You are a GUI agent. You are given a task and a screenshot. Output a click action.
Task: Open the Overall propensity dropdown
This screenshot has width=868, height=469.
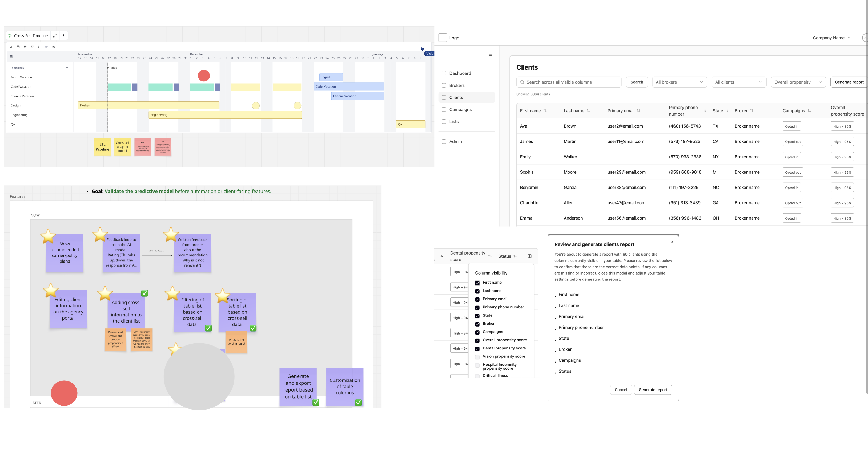[x=798, y=82]
